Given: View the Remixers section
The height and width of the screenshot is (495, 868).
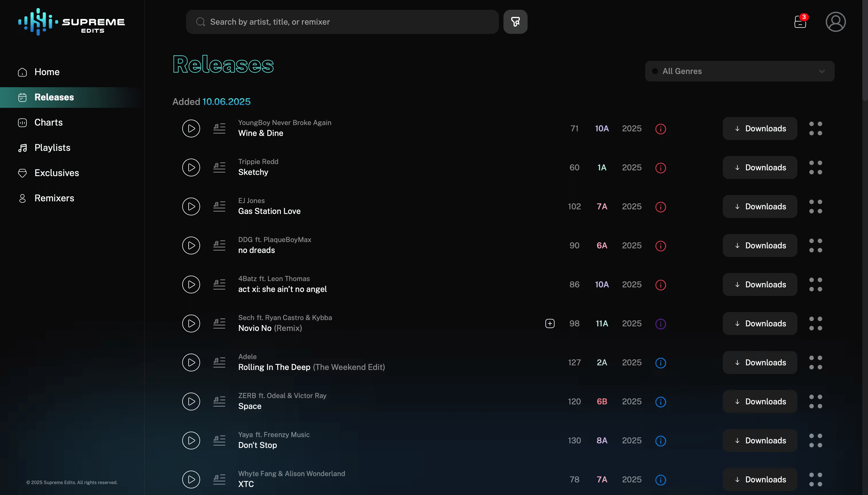Looking at the screenshot, I should (54, 198).
